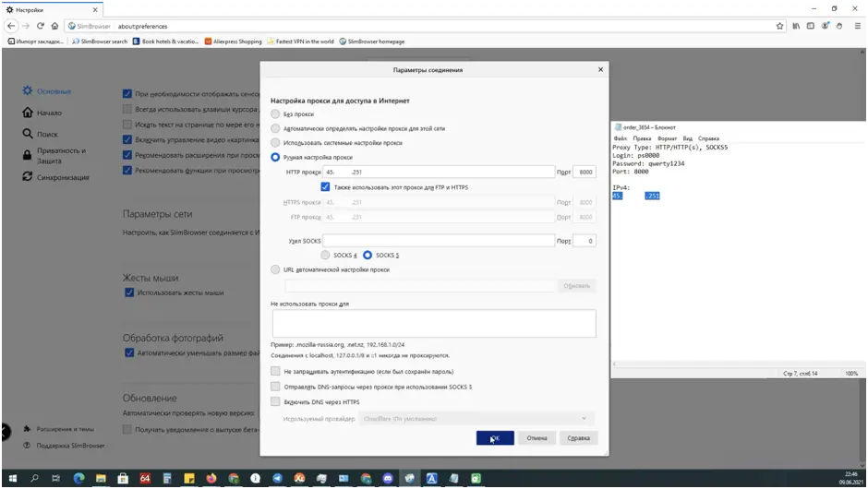Select Автоматически определять настройки прокси option
This screenshot has height=489, width=868.
pos(275,128)
